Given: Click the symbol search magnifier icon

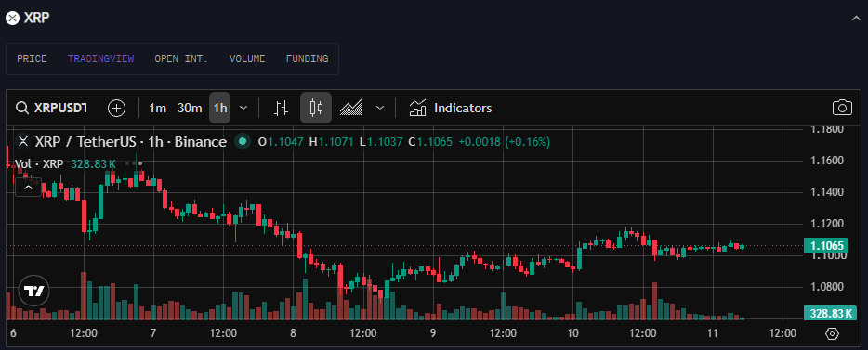Looking at the screenshot, I should pos(22,108).
